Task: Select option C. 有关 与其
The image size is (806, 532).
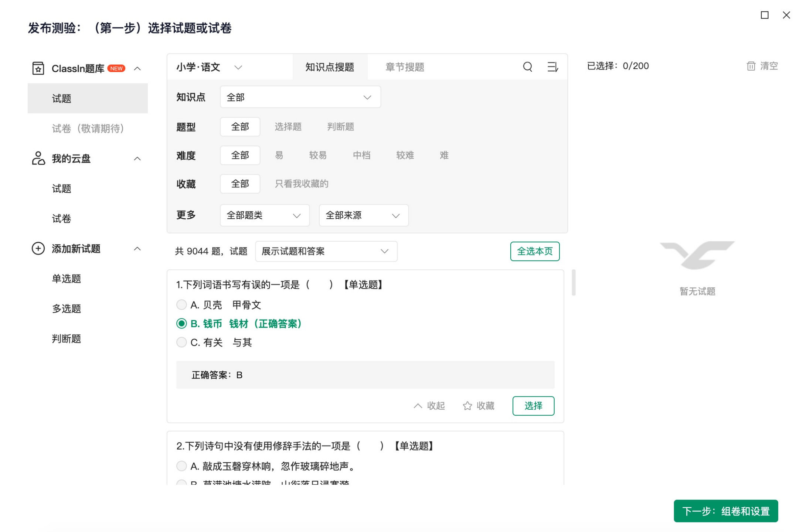Action: (x=181, y=342)
